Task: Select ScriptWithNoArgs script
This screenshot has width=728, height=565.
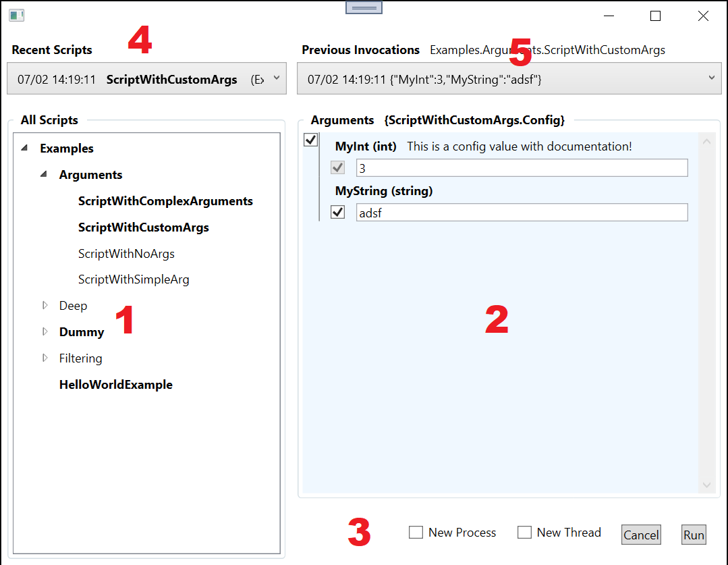Action: [x=126, y=254]
